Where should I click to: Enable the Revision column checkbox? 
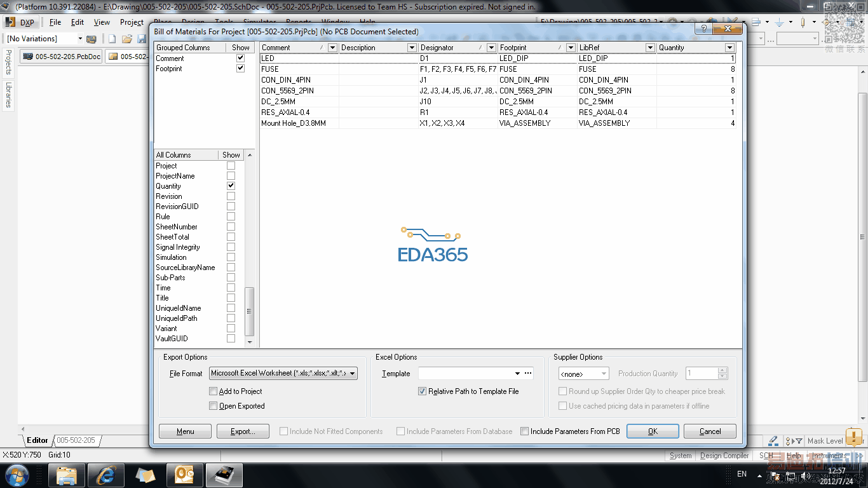[231, 196]
